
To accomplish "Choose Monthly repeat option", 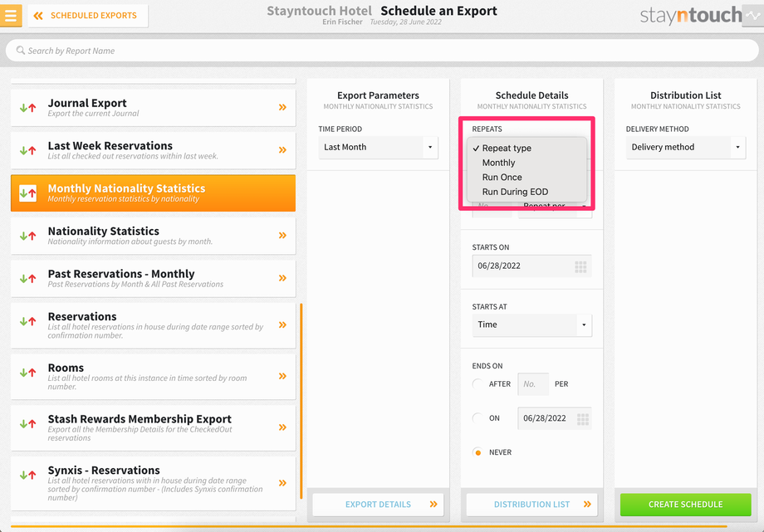I will pos(526,163).
